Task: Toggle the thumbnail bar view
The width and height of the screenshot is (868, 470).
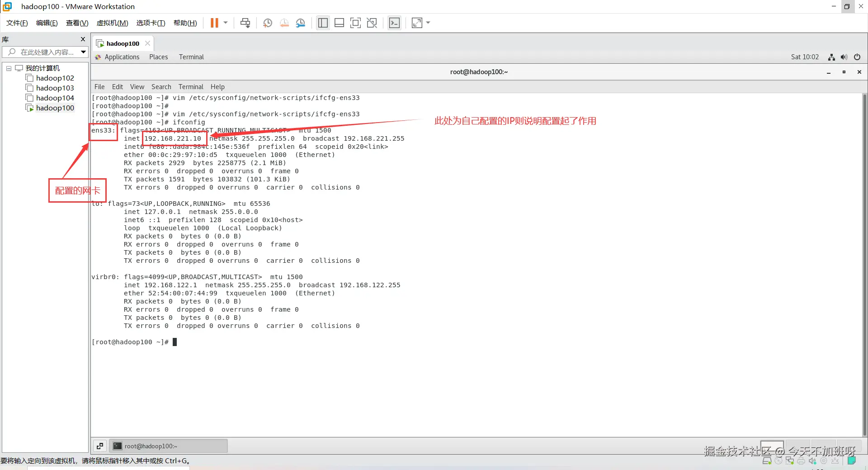Action: click(x=339, y=23)
